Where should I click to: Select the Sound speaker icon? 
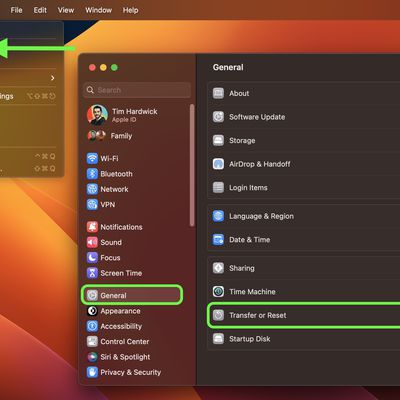(x=92, y=242)
